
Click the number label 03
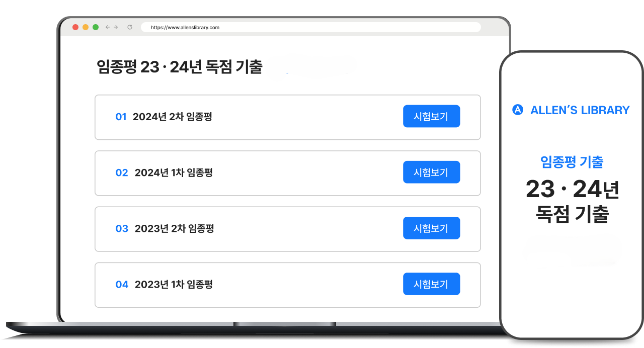coord(122,228)
